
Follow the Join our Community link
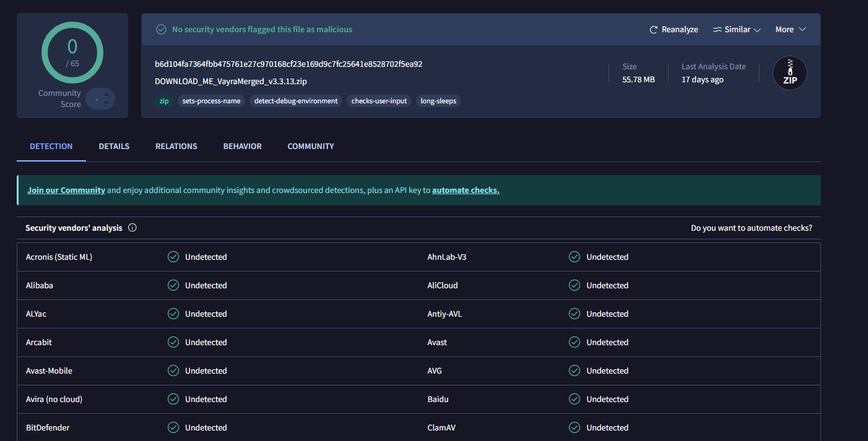click(x=66, y=191)
